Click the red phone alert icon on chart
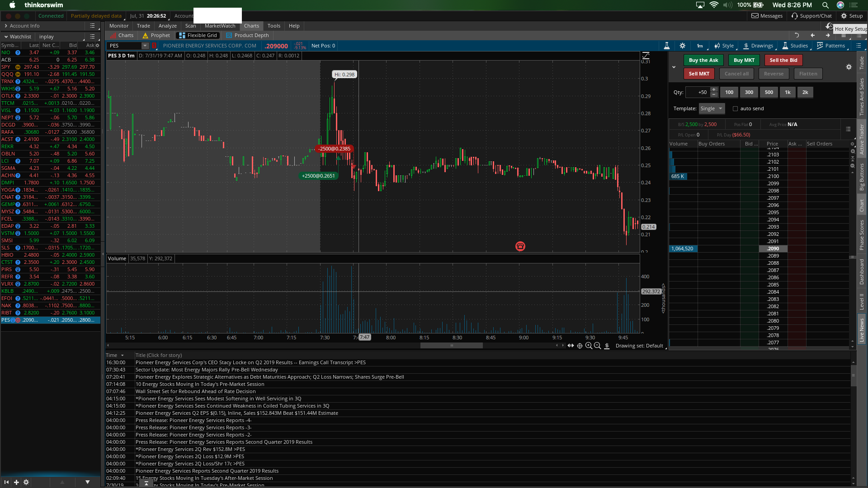The height and width of the screenshot is (488, 868). pos(520,246)
